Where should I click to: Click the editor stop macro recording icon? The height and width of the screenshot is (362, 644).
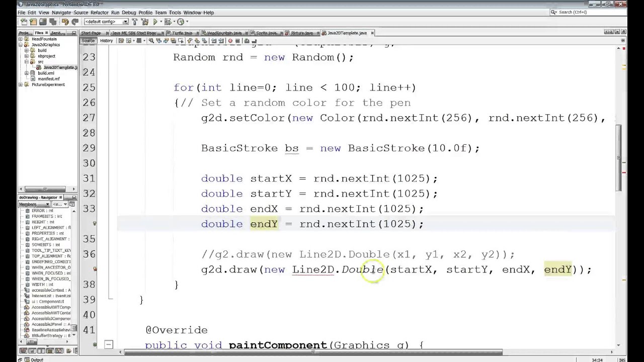coord(237,41)
